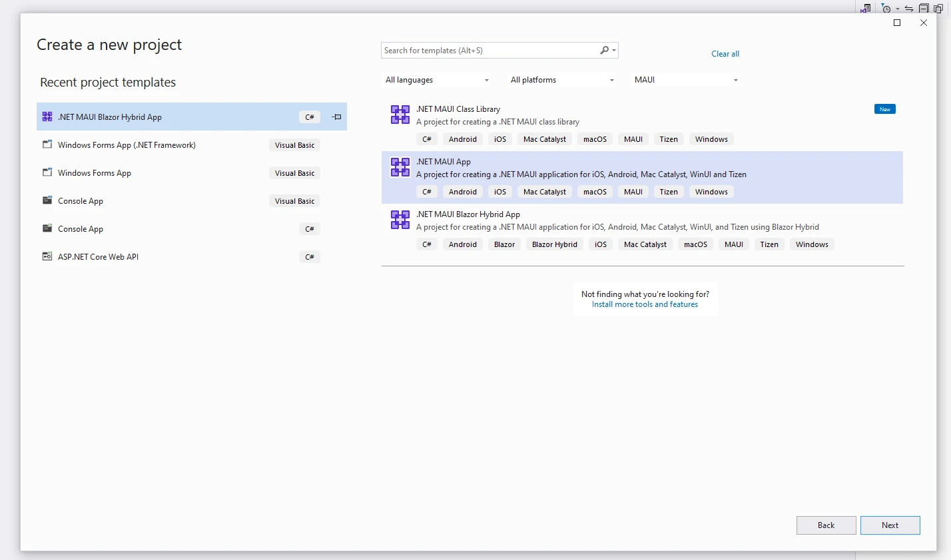Click the Switch Views icon in Solution Explorer

point(866,8)
